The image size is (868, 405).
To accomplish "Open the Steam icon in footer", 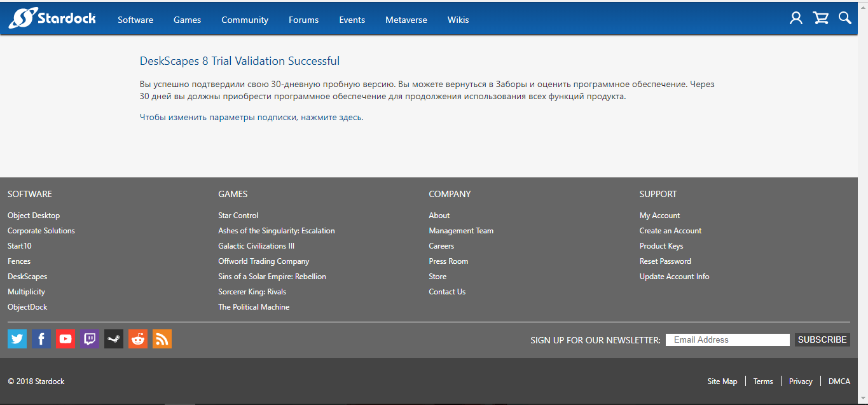I will click(x=114, y=339).
